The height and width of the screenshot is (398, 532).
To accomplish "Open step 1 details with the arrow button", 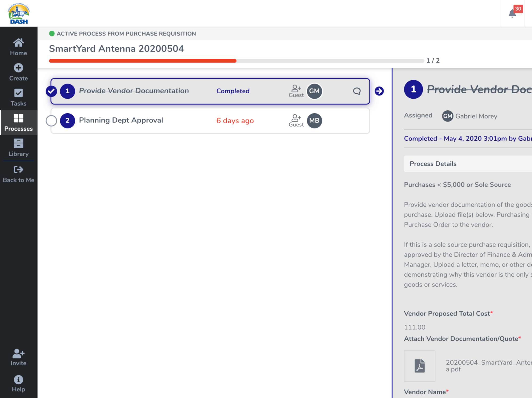I will [x=380, y=91].
